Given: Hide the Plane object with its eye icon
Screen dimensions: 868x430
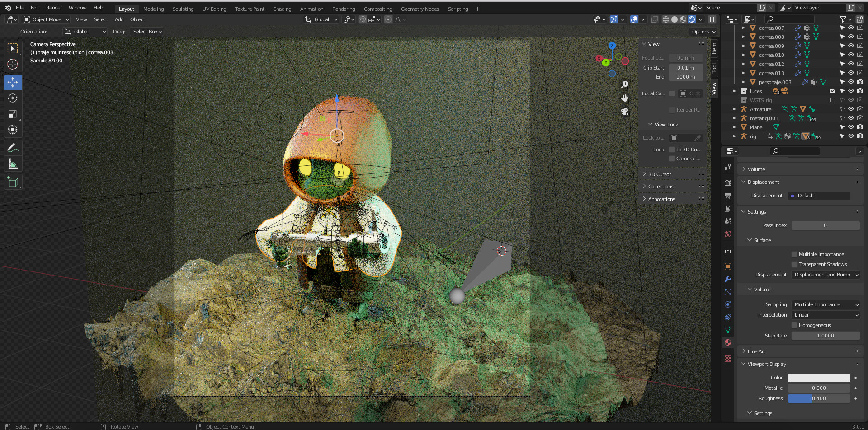Looking at the screenshot, I should 851,127.
